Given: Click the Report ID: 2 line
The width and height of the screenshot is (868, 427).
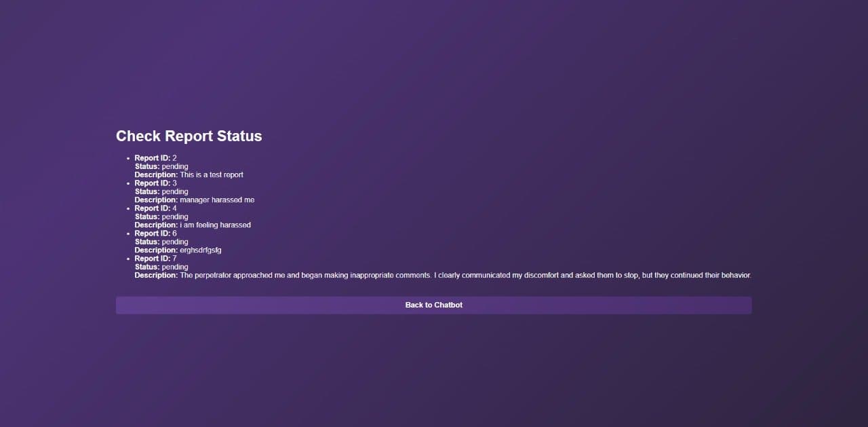Looking at the screenshot, I should tap(155, 158).
